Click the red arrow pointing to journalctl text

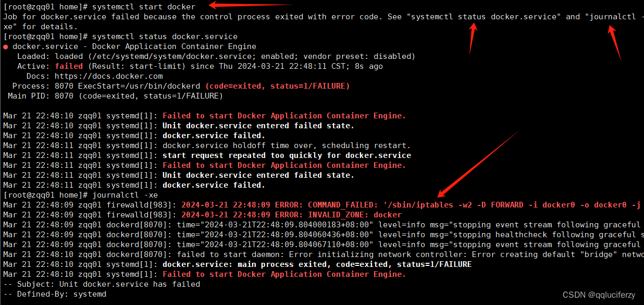click(614, 43)
